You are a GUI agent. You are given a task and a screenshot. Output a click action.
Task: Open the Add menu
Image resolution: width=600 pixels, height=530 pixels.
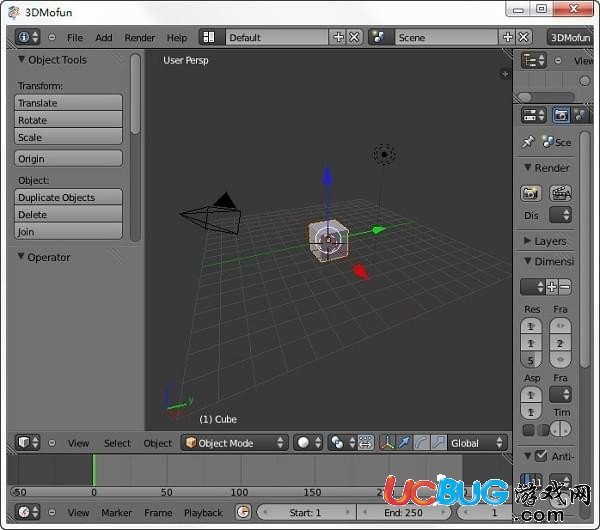click(x=104, y=38)
